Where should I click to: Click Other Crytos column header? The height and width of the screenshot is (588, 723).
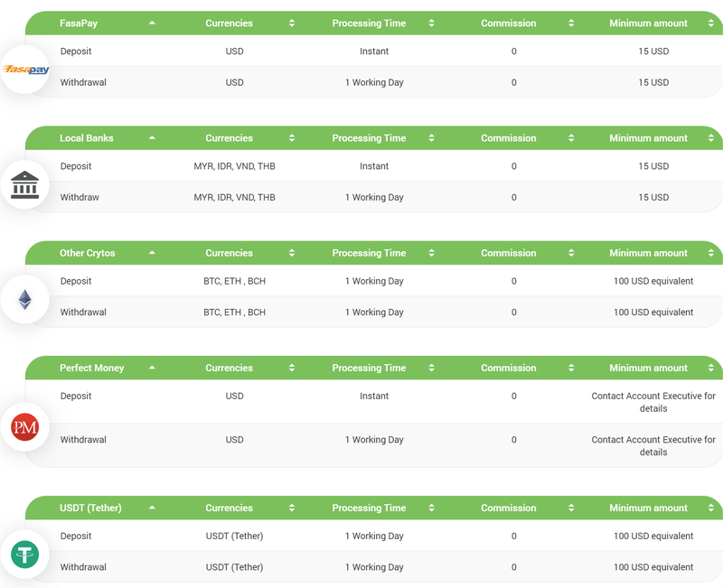click(87, 253)
